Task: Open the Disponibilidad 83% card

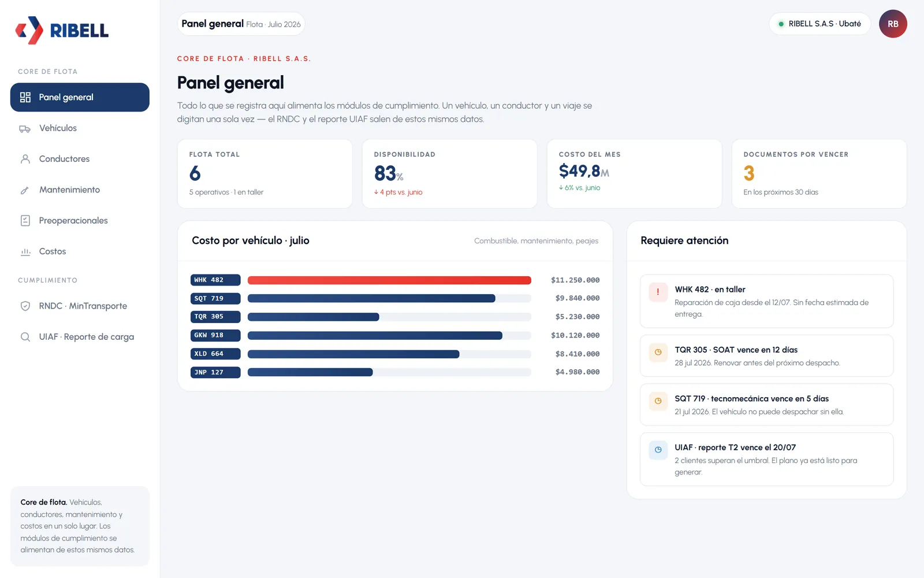Action: (450, 173)
